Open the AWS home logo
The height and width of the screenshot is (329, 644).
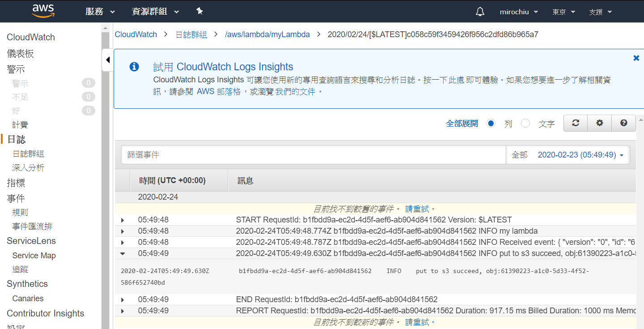point(43,11)
